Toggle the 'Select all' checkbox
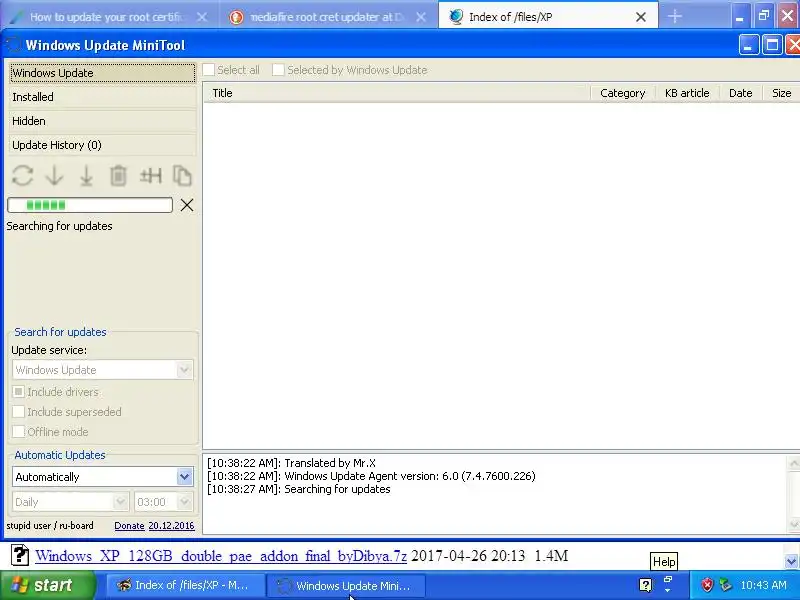 click(209, 70)
